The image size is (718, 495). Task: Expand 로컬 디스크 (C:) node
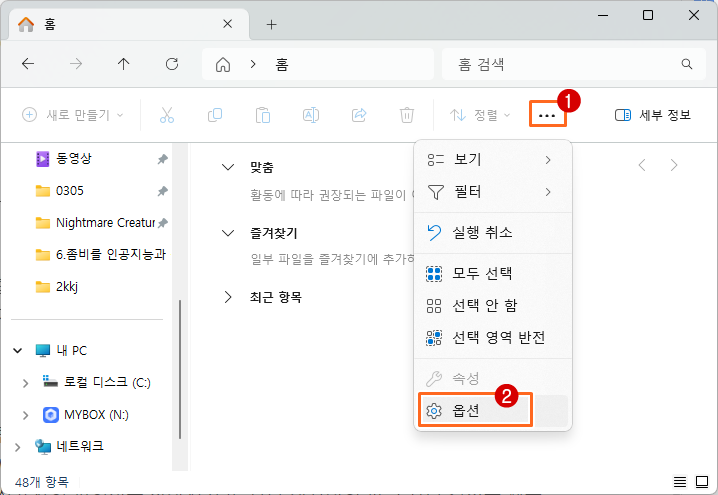coord(26,383)
